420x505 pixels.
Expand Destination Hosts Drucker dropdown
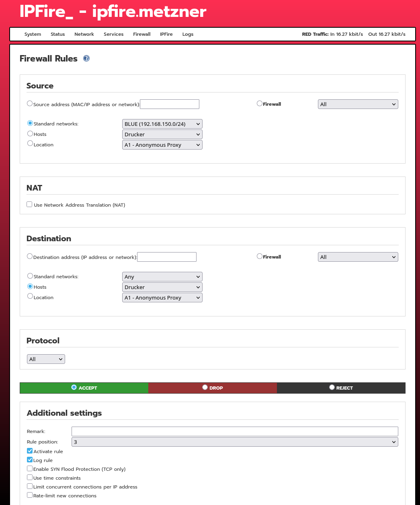tap(162, 287)
